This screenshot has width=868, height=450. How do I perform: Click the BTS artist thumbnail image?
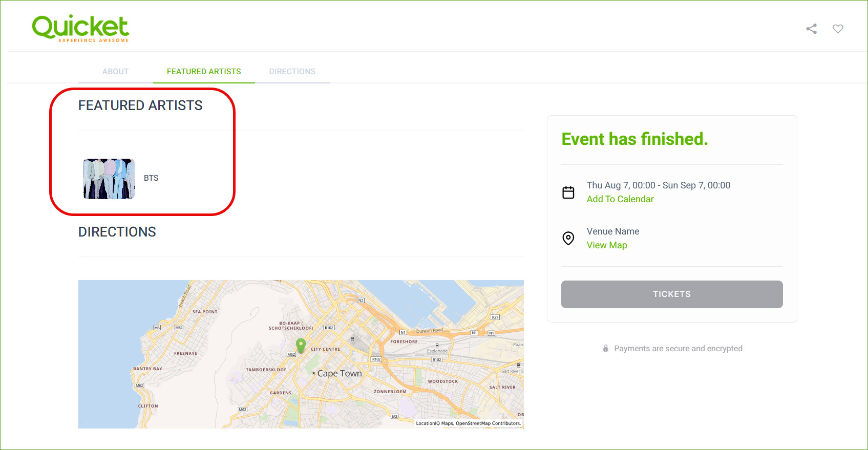(109, 179)
